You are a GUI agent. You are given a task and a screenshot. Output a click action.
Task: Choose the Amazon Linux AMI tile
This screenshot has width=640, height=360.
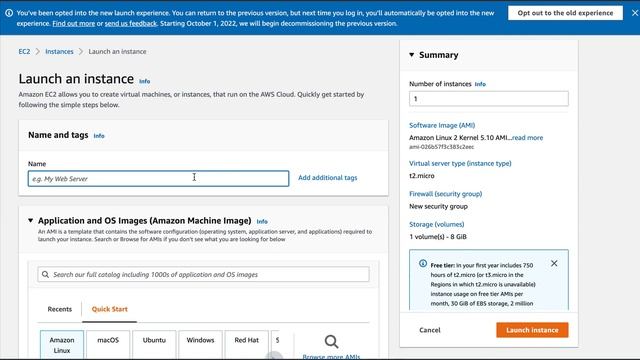[62, 345]
